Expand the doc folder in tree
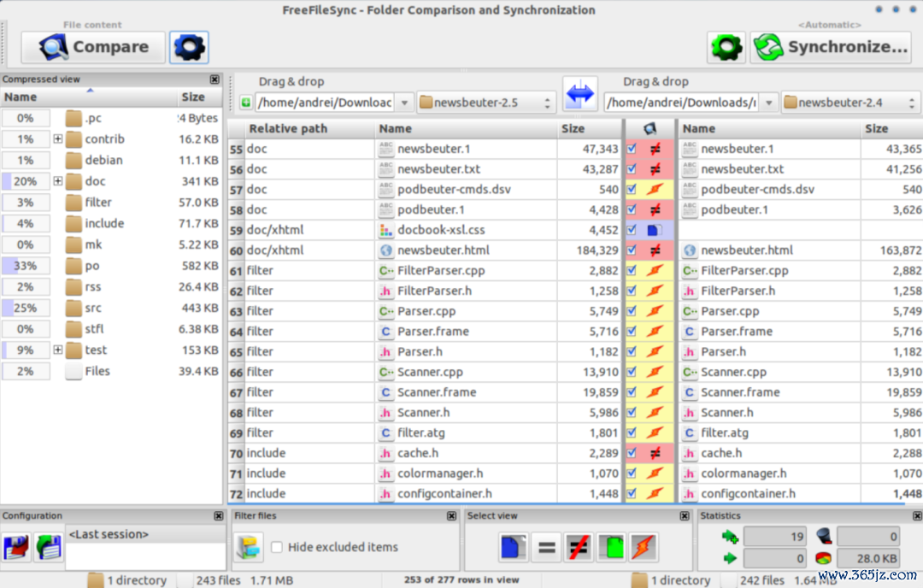Image resolution: width=923 pixels, height=588 pixels. 58,181
